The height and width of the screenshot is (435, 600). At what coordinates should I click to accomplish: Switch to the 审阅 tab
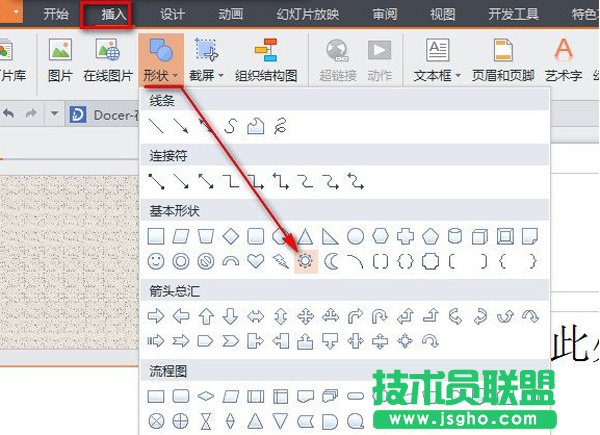385,15
